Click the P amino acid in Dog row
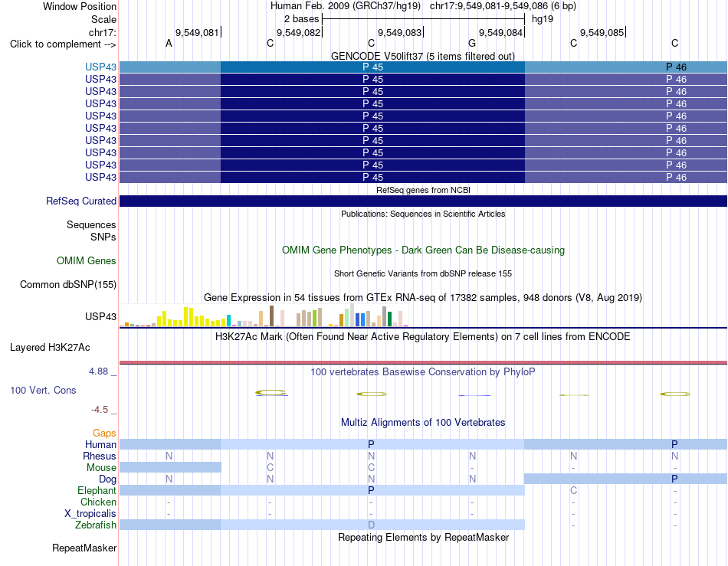Viewport: 728px width, 566px height. pos(674,479)
